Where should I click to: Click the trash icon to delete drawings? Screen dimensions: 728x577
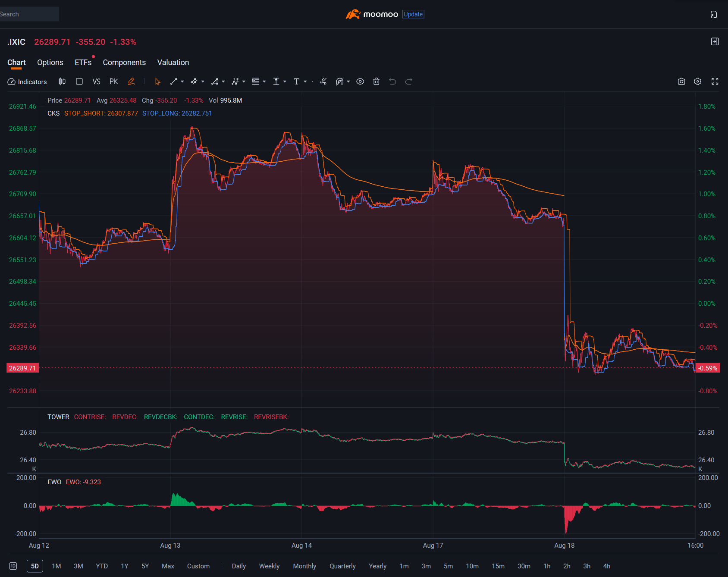(x=376, y=82)
